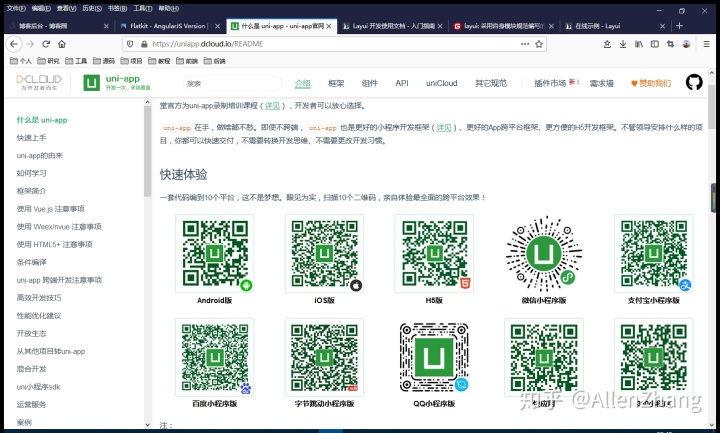720x433 pixels.
Task: Focus the 搜索 search box
Action: pos(232,84)
